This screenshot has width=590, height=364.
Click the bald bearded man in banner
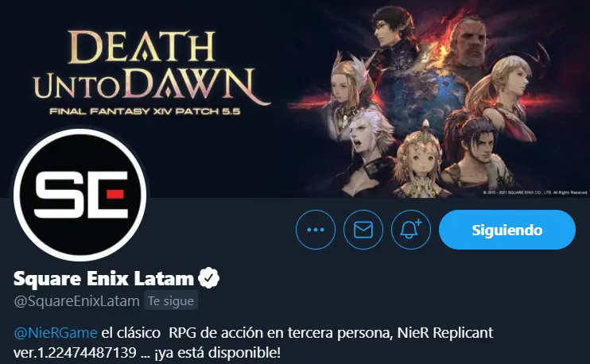471,43
